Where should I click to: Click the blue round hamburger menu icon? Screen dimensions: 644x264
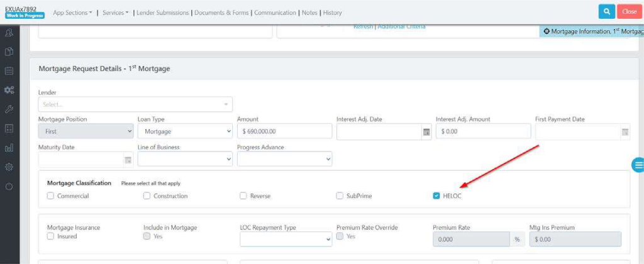click(638, 165)
